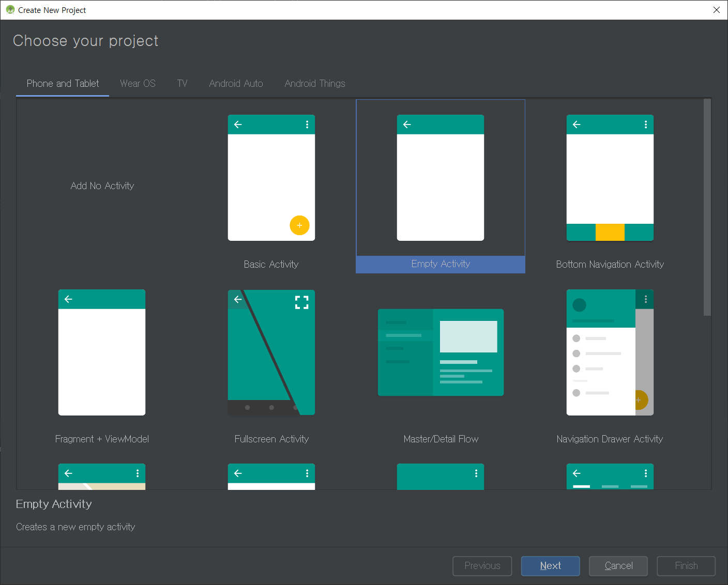Image resolution: width=728 pixels, height=585 pixels.
Task: Click overflow dots in Bottom Navigation thumbnail
Action: coord(646,125)
